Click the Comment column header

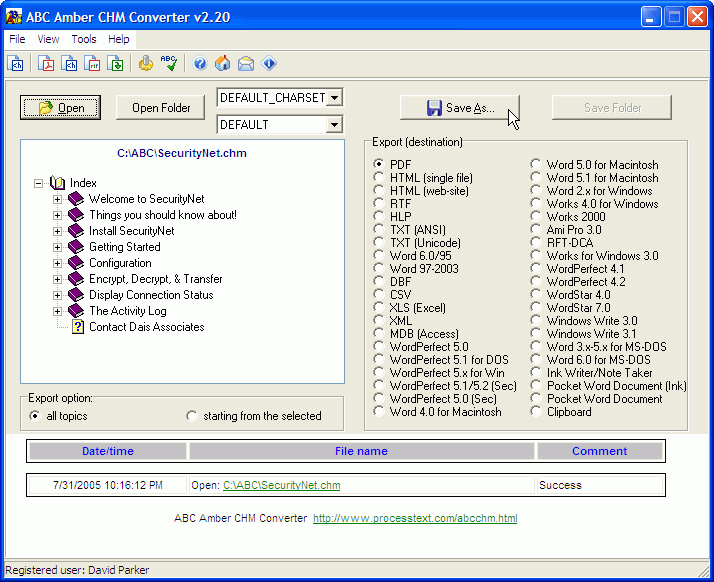coord(600,451)
